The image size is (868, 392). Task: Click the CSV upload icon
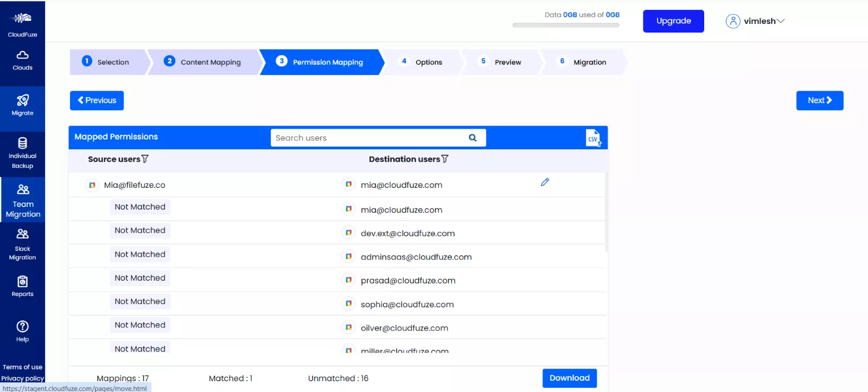pos(593,138)
